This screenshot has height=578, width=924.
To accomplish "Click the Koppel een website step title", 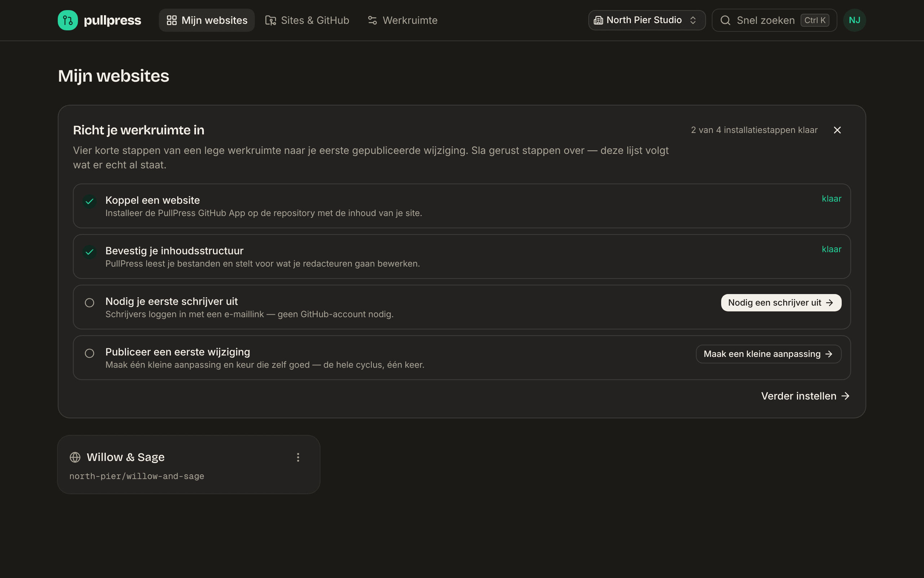I will point(153,200).
